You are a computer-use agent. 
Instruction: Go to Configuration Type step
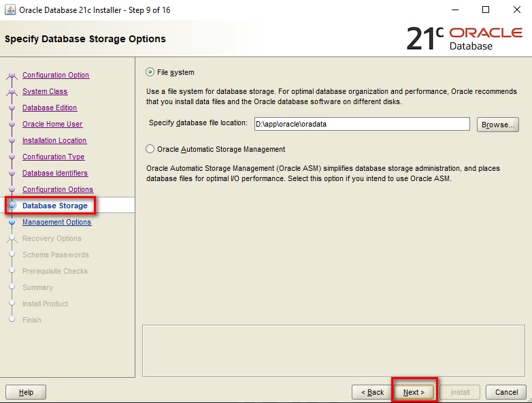click(x=53, y=157)
